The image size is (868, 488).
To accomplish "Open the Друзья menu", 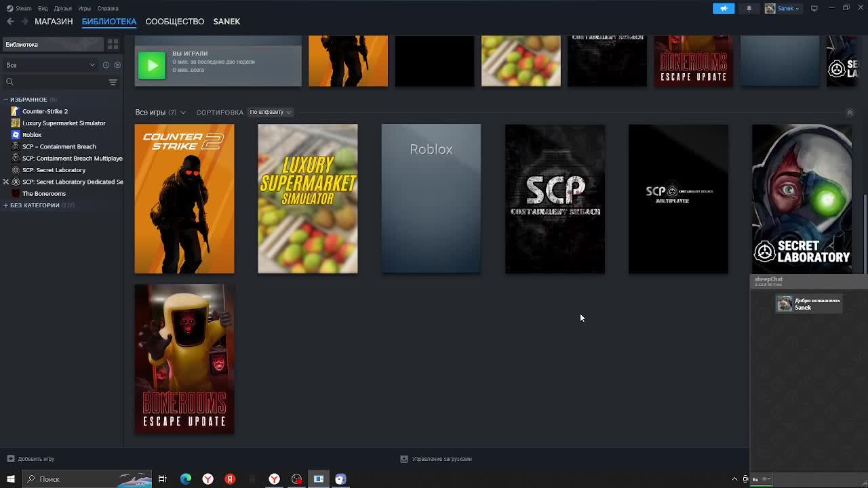I will coord(63,8).
